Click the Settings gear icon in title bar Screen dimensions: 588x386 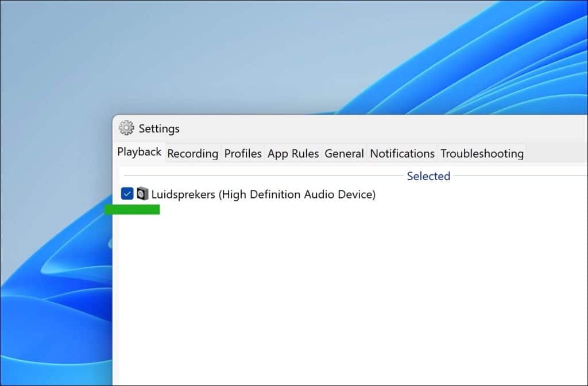click(126, 128)
